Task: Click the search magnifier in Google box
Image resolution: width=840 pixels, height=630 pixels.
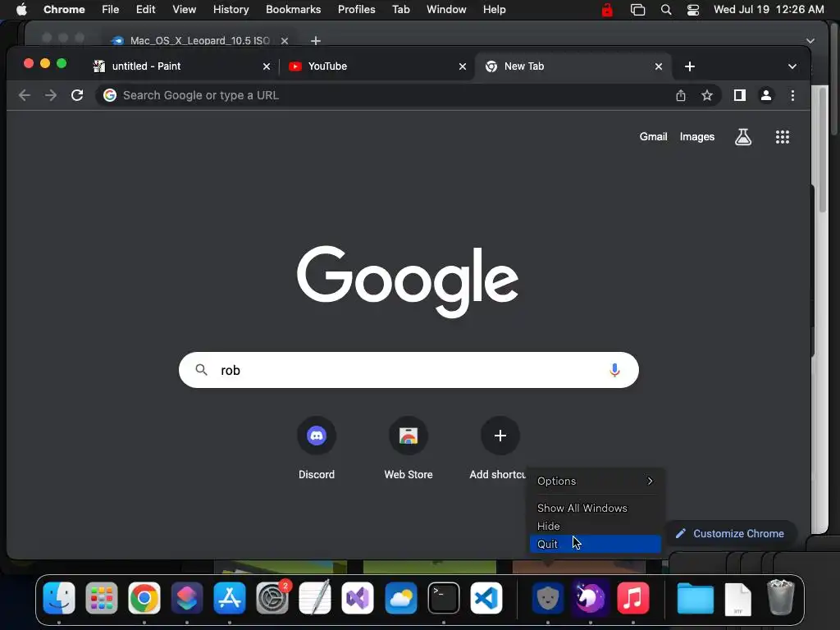Action: (x=202, y=370)
